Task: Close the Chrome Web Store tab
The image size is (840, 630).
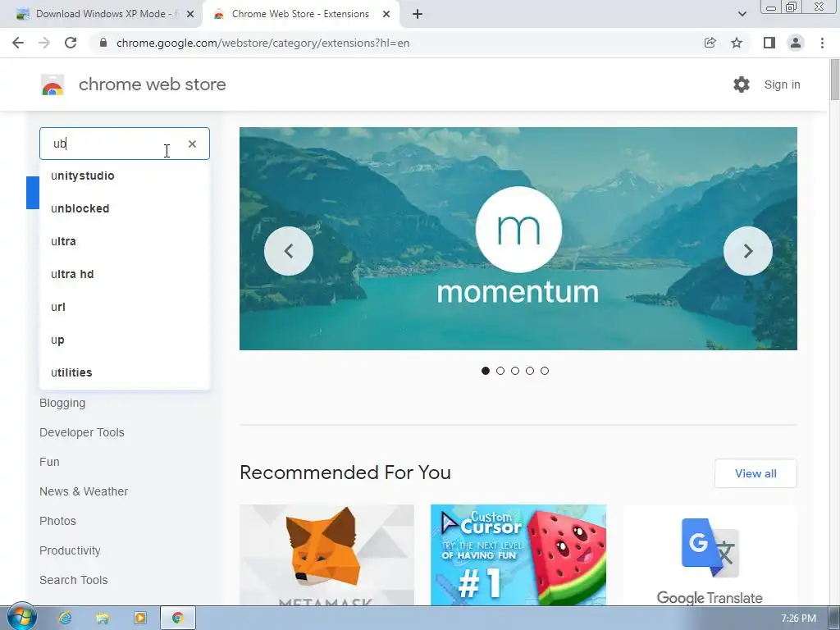Action: coord(386,14)
